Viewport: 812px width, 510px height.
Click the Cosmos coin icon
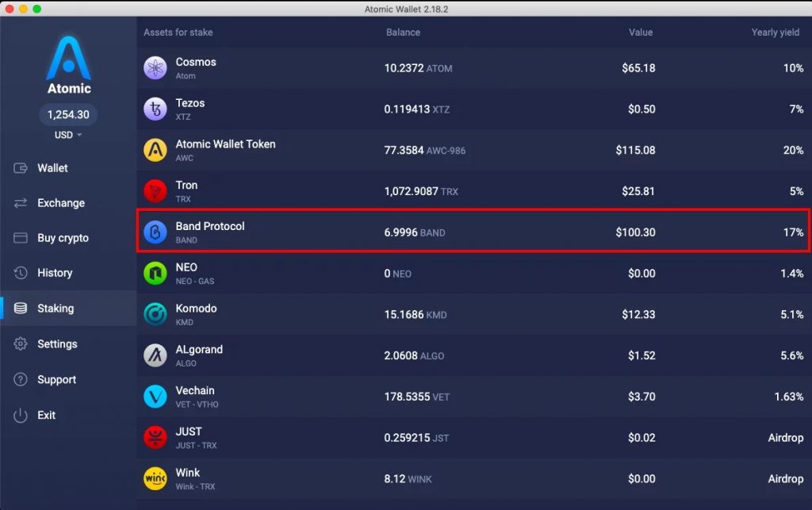(155, 68)
